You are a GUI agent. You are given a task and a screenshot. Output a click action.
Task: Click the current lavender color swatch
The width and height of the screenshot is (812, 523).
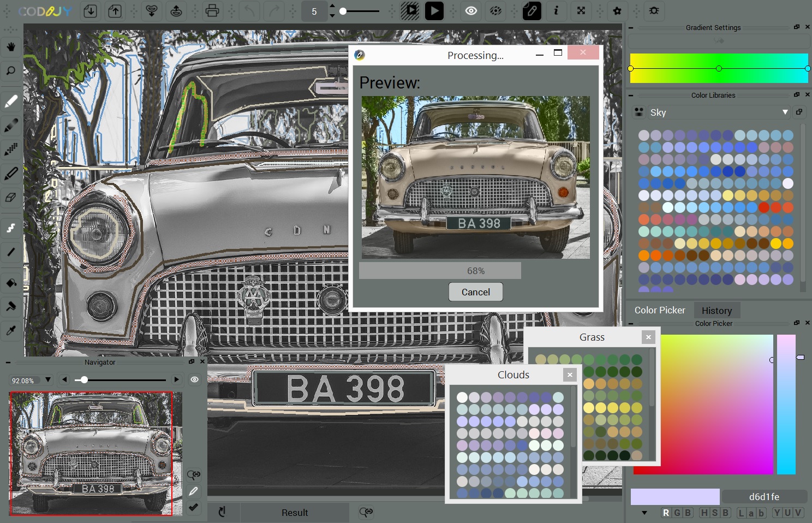pos(675,497)
